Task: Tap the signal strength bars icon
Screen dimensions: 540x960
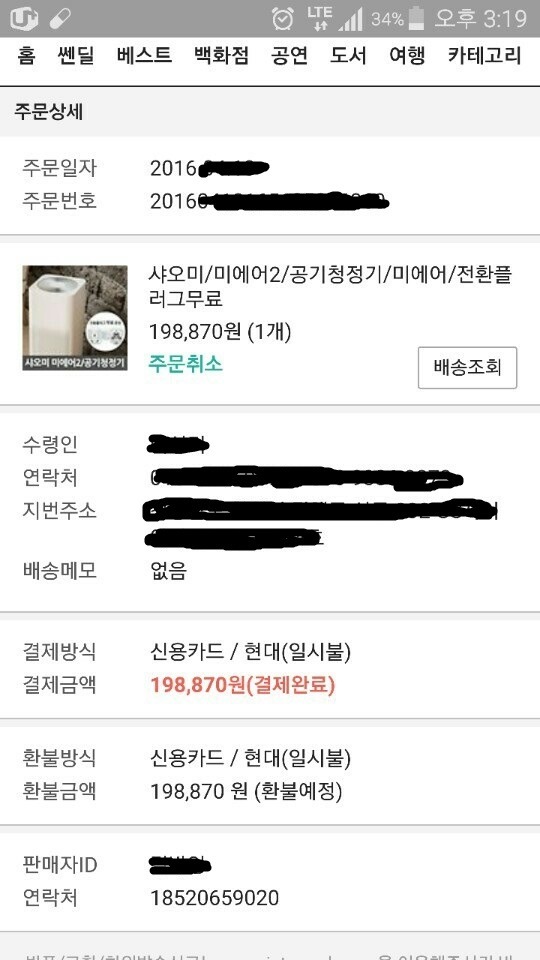Action: [x=351, y=18]
